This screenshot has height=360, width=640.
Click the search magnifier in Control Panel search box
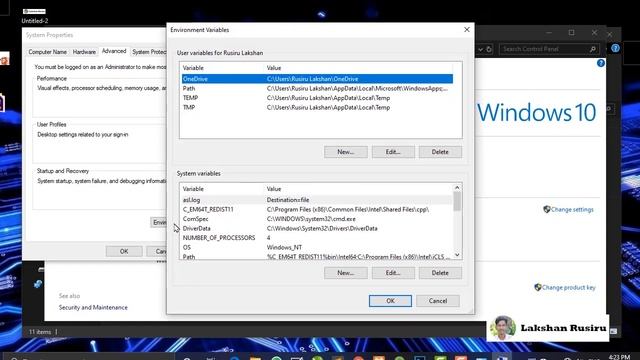(x=593, y=49)
